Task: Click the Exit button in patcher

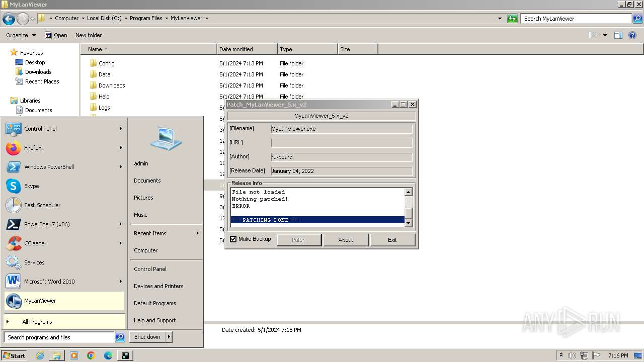Action: point(392,240)
